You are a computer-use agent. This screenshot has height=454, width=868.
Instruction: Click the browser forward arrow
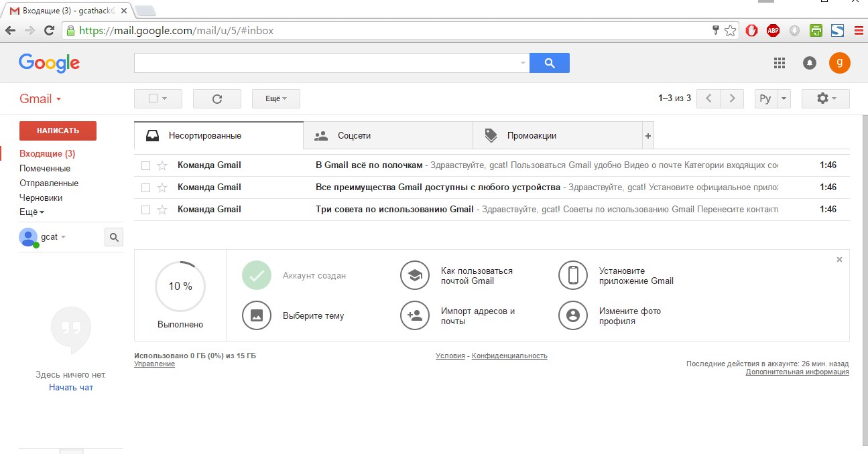click(29, 31)
